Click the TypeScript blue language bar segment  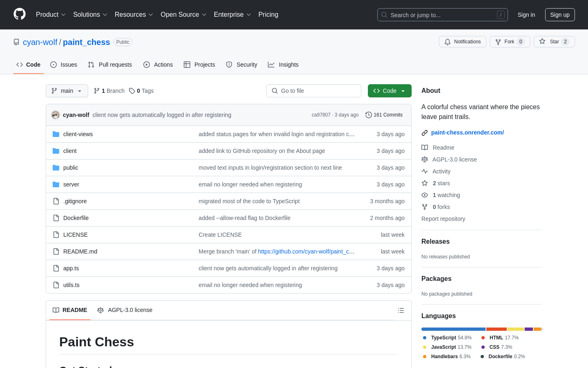pos(453,329)
